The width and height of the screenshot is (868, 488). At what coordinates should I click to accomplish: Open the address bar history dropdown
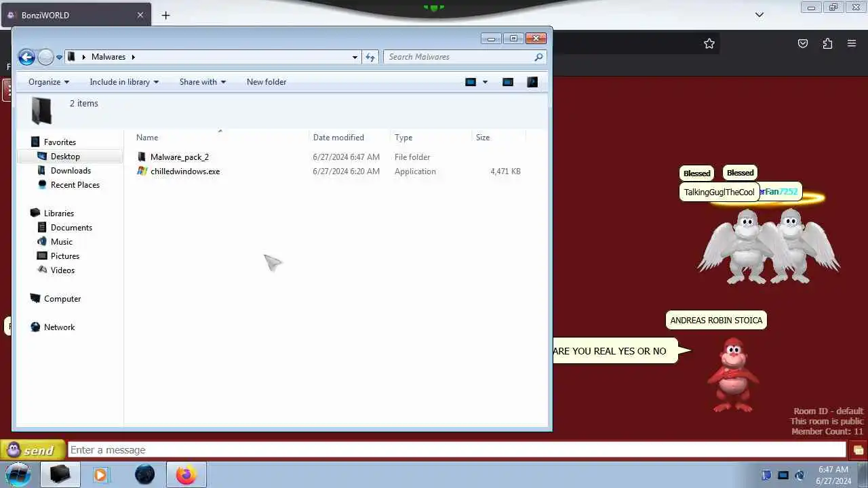355,57
